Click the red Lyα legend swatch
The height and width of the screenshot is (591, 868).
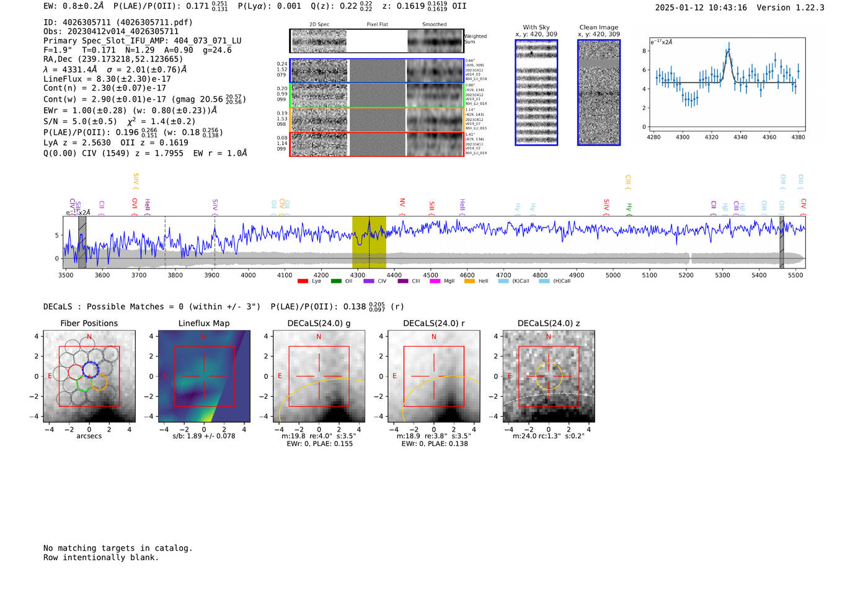[x=303, y=282]
